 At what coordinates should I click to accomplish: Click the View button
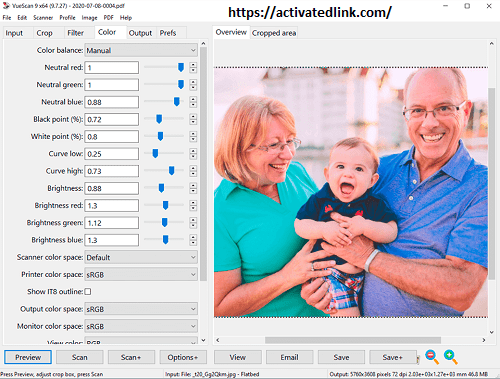(x=238, y=357)
